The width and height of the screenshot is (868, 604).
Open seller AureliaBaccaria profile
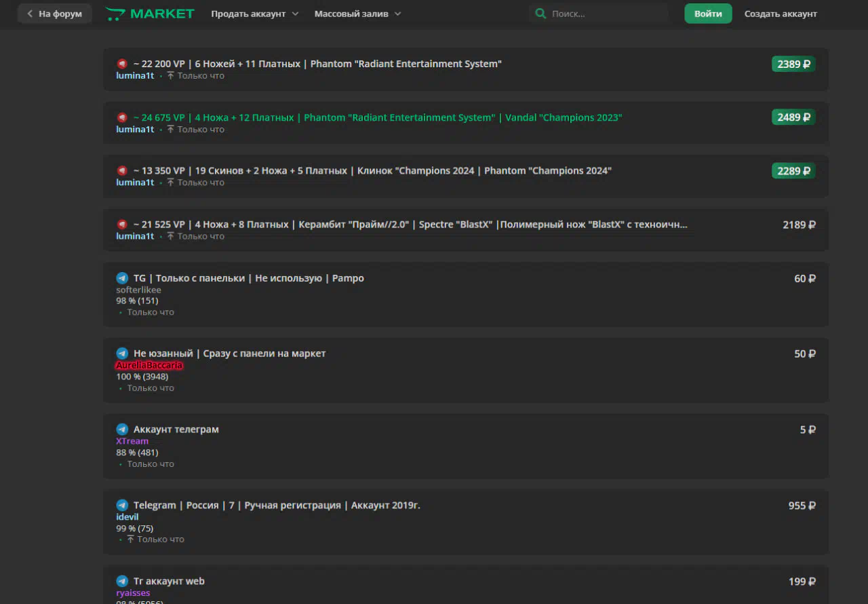pos(149,365)
